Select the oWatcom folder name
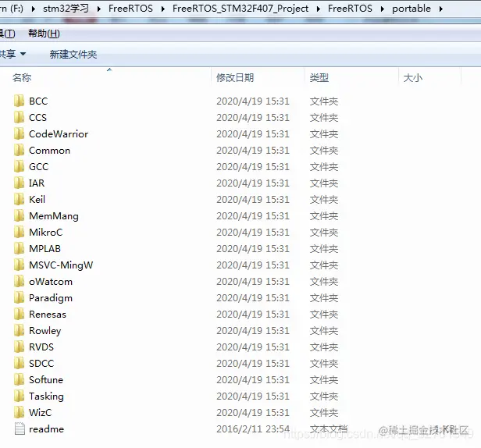 (x=51, y=281)
